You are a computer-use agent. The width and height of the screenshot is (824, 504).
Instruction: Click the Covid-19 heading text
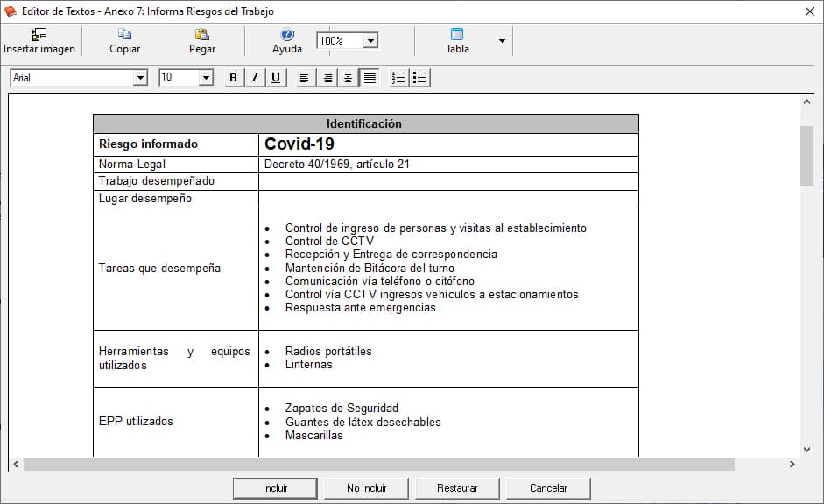click(x=299, y=143)
